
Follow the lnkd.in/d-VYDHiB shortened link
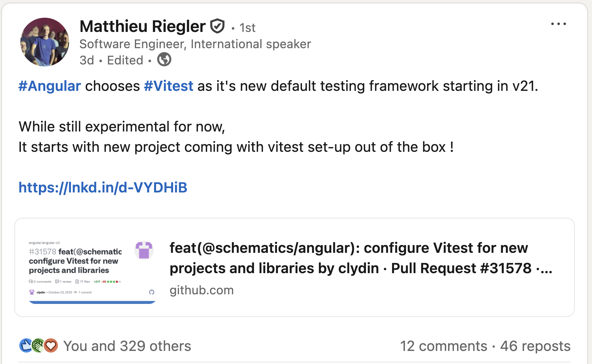pyautogui.click(x=103, y=188)
